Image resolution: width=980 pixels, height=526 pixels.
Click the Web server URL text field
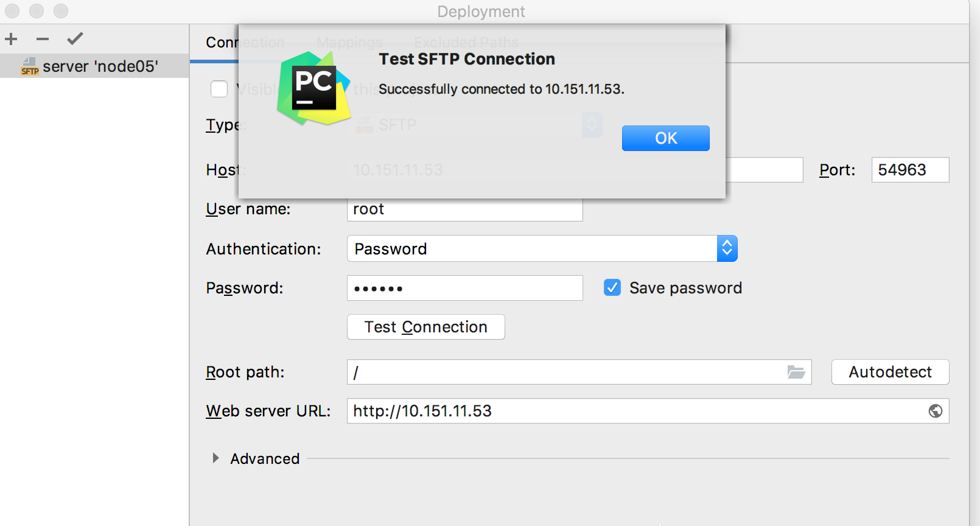tap(633, 412)
